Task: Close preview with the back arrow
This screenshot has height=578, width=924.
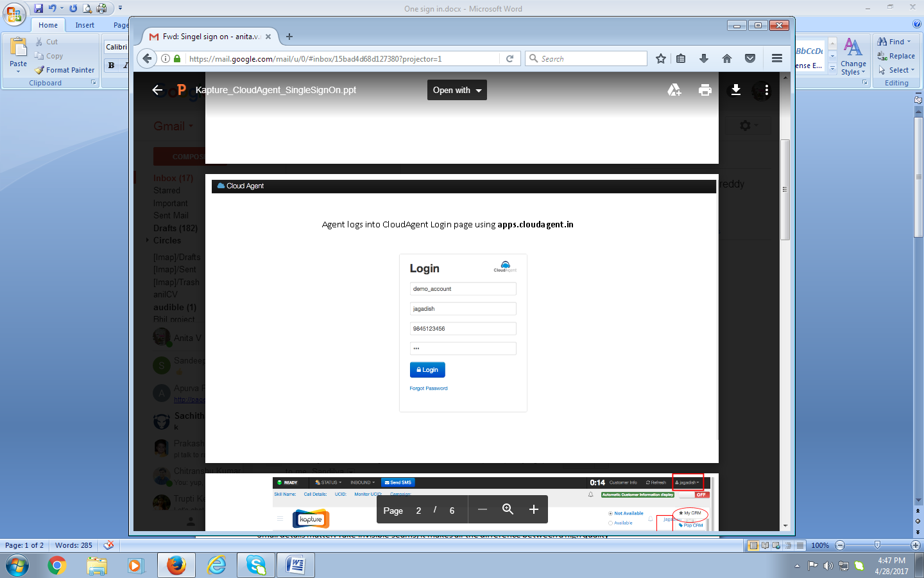Action: [x=157, y=90]
